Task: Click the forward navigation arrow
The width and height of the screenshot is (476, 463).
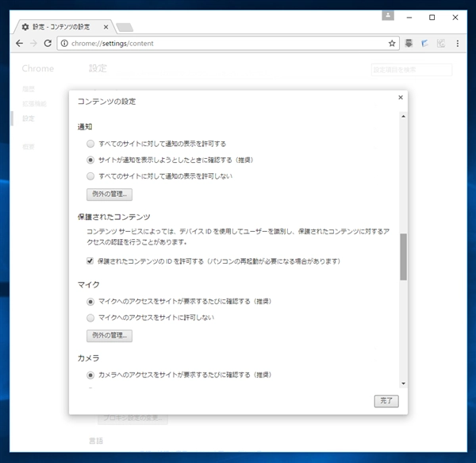Action: [x=33, y=44]
